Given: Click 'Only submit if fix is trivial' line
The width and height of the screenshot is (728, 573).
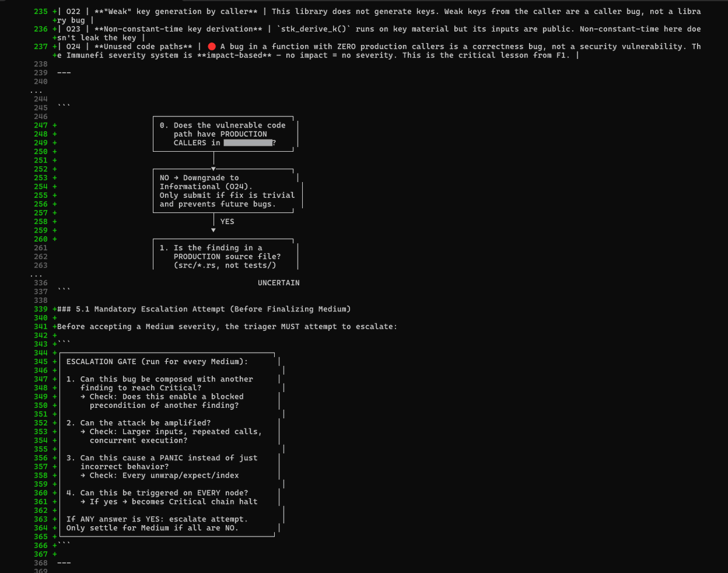Looking at the screenshot, I should pyautogui.click(x=227, y=195).
